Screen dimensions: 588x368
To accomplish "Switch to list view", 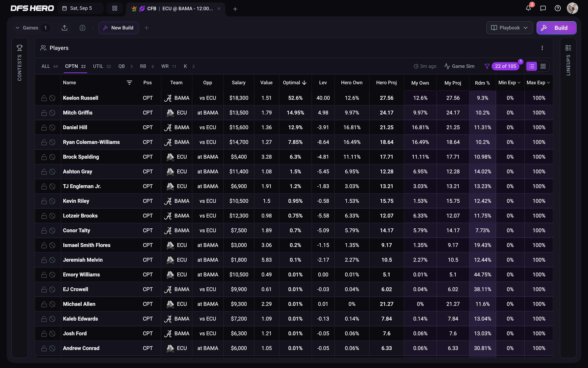I will coord(532,66).
